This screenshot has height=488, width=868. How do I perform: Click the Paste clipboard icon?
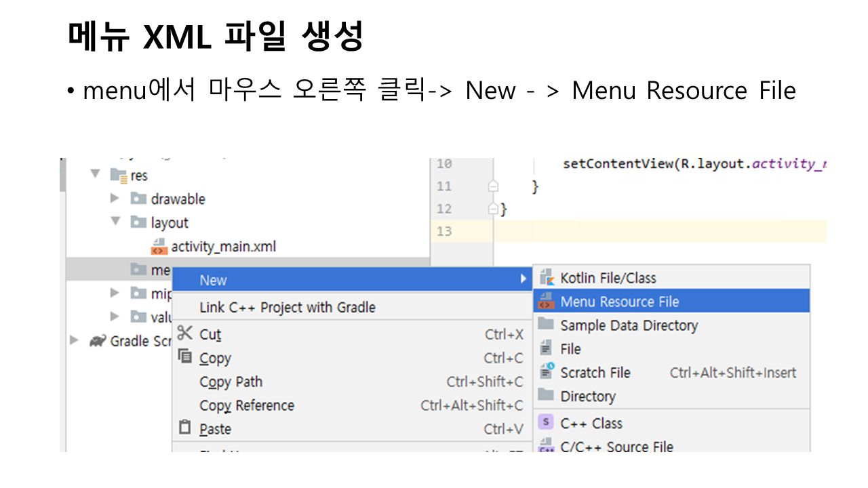click(x=184, y=428)
